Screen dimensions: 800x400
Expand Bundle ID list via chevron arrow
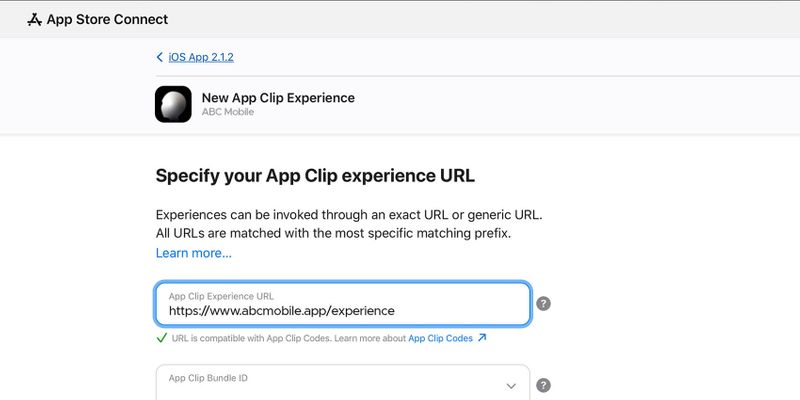[511, 386]
